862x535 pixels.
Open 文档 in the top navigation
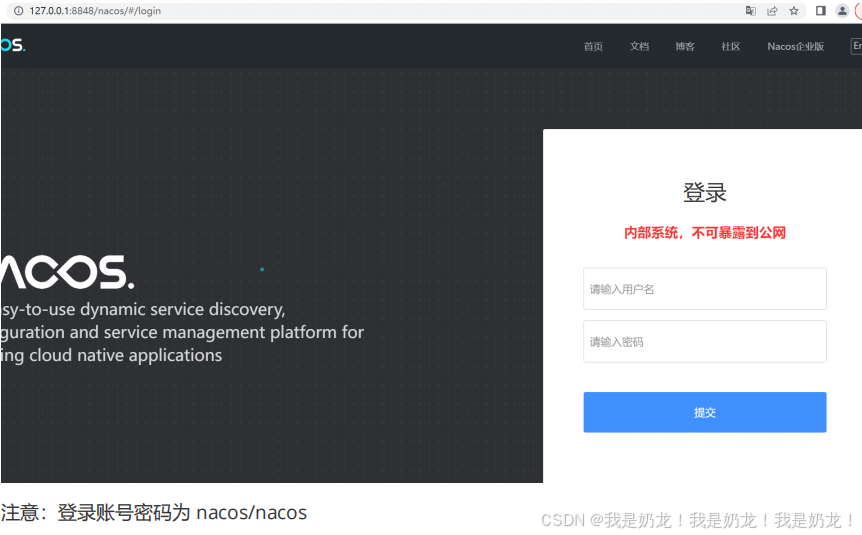pyautogui.click(x=639, y=47)
